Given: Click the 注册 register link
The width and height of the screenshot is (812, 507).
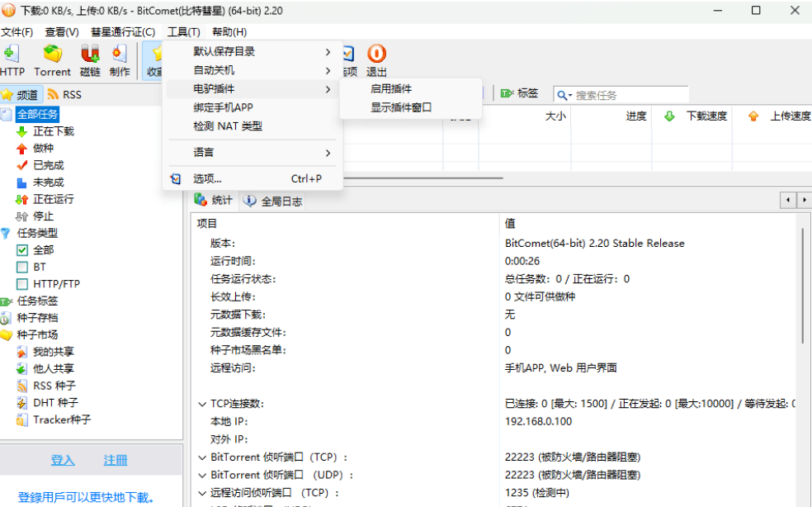Looking at the screenshot, I should [116, 461].
